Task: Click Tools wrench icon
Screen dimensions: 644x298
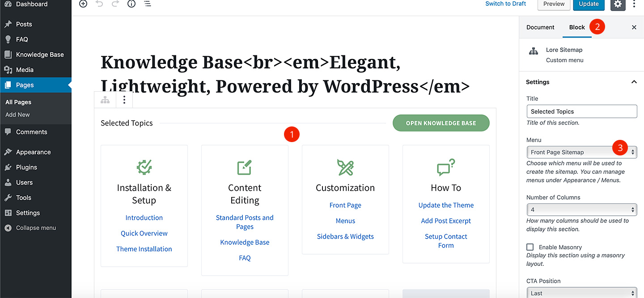Action: click(x=8, y=197)
